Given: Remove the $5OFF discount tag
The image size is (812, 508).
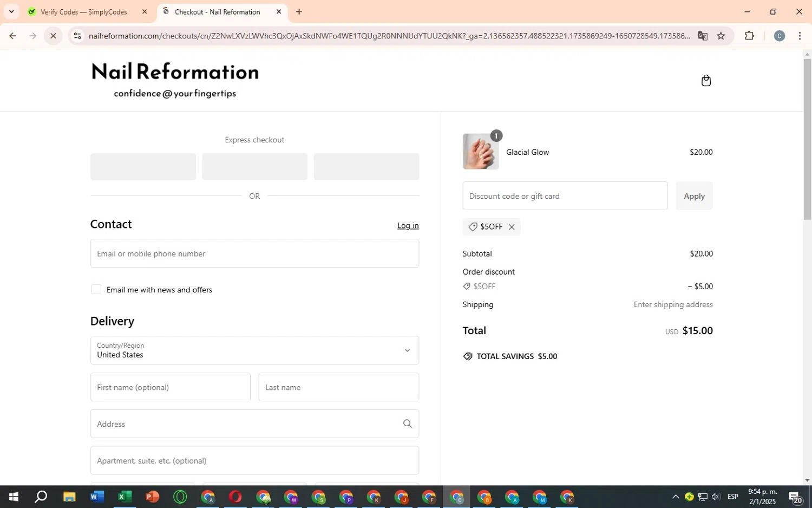Looking at the screenshot, I should (x=512, y=227).
